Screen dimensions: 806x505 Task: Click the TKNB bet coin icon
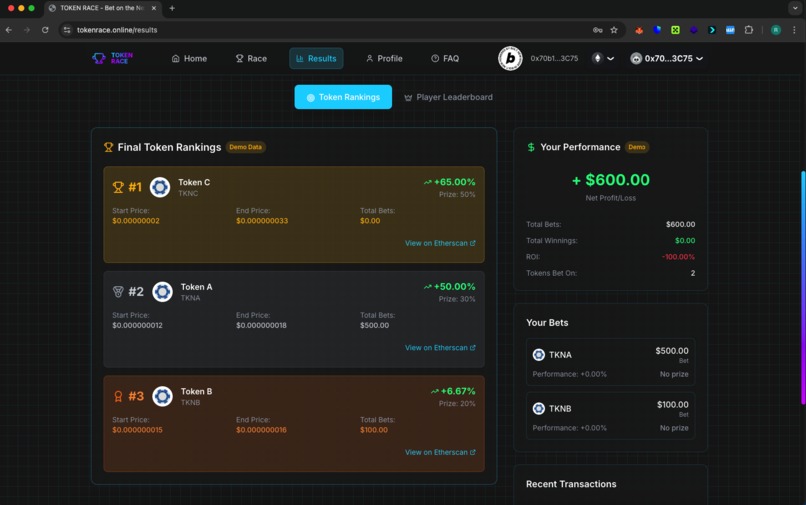point(539,408)
